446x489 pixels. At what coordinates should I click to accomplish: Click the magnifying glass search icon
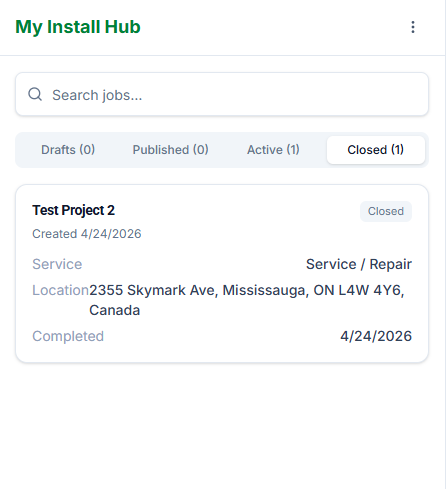tap(35, 94)
